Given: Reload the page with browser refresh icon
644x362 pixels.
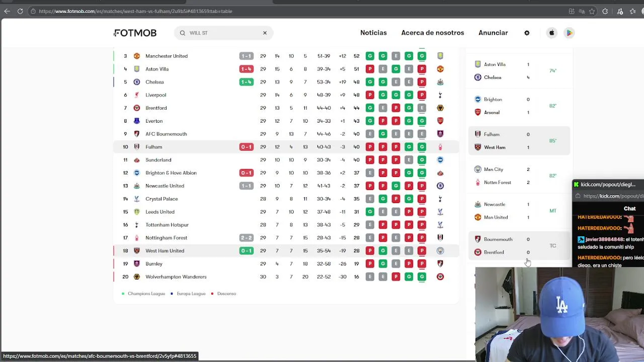Looking at the screenshot, I should [x=20, y=11].
